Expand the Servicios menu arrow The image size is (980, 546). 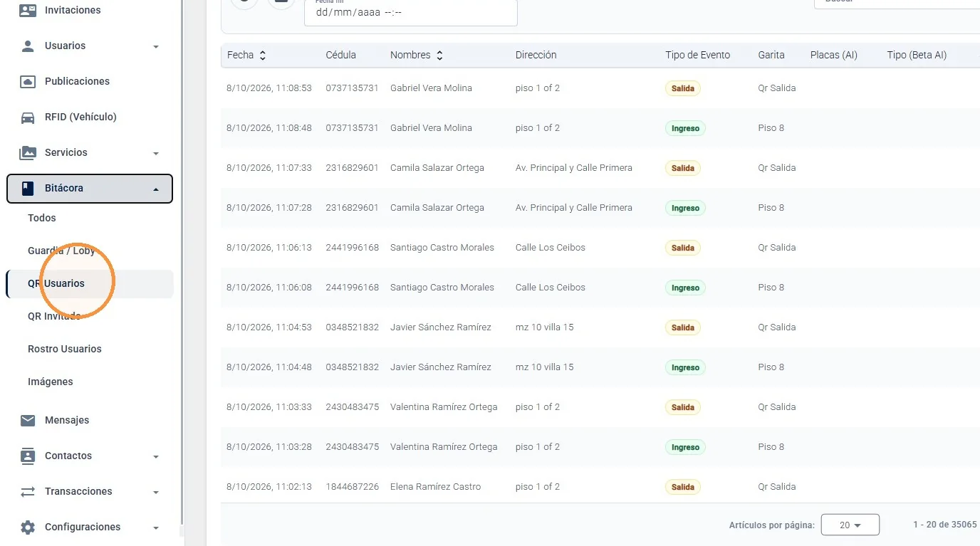pos(156,153)
